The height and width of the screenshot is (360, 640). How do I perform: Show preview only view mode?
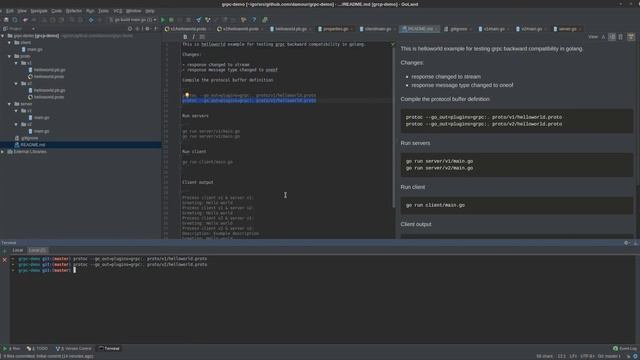point(620,37)
